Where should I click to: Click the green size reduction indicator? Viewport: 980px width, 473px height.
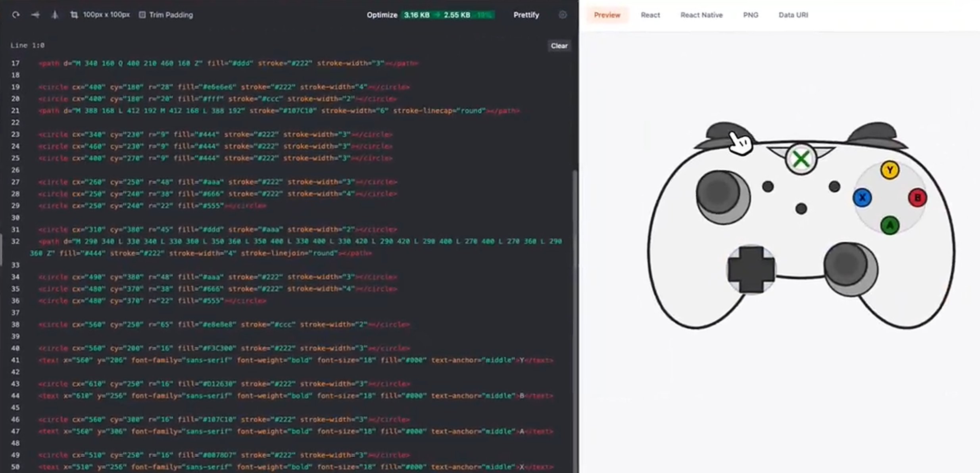coord(448,15)
